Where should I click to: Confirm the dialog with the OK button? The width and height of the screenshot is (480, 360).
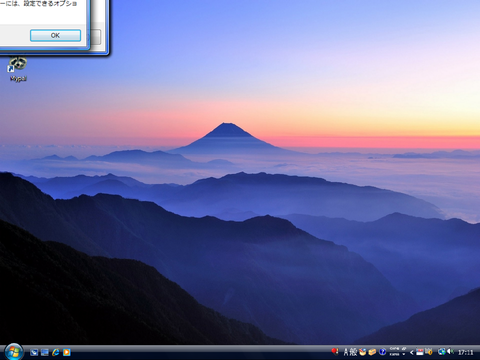pyautogui.click(x=55, y=35)
